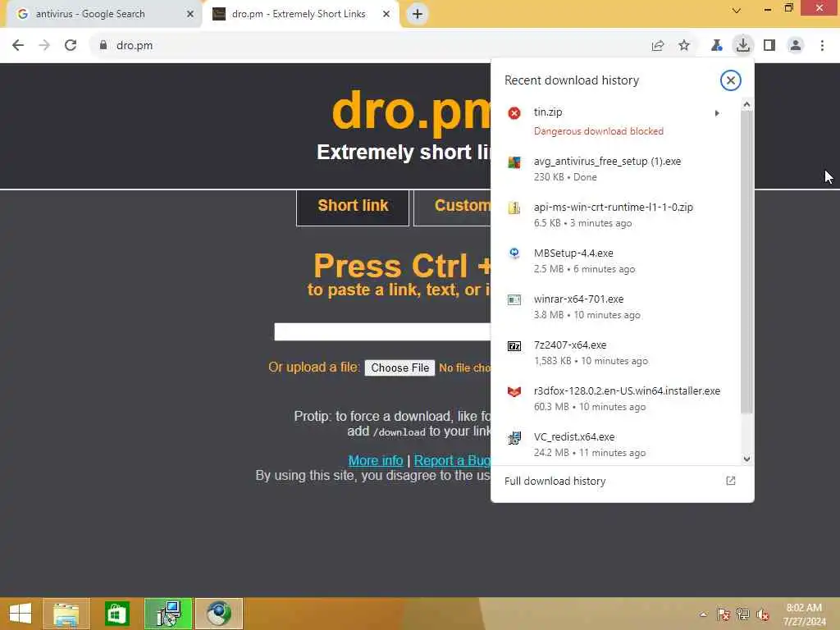Click the external link icon beside Full download history
This screenshot has width=840, height=630.
coord(730,481)
